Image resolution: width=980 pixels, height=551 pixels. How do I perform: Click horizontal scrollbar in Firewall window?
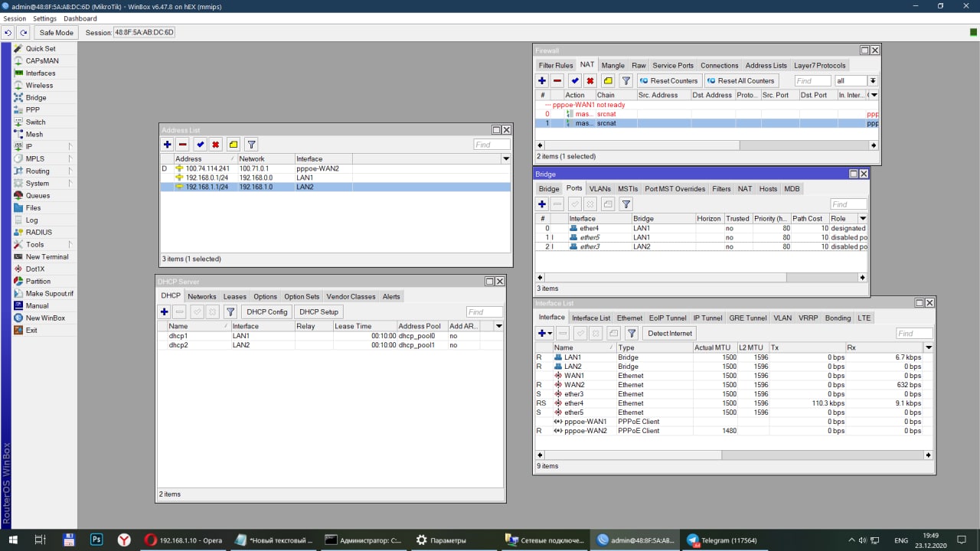tap(708, 145)
